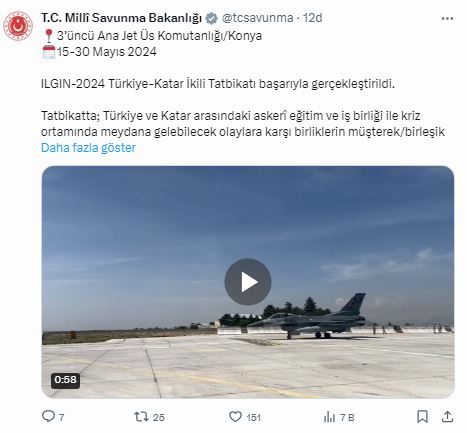Click the blue verified badge next to the name
Screen dimensions: 467x433
tap(211, 18)
